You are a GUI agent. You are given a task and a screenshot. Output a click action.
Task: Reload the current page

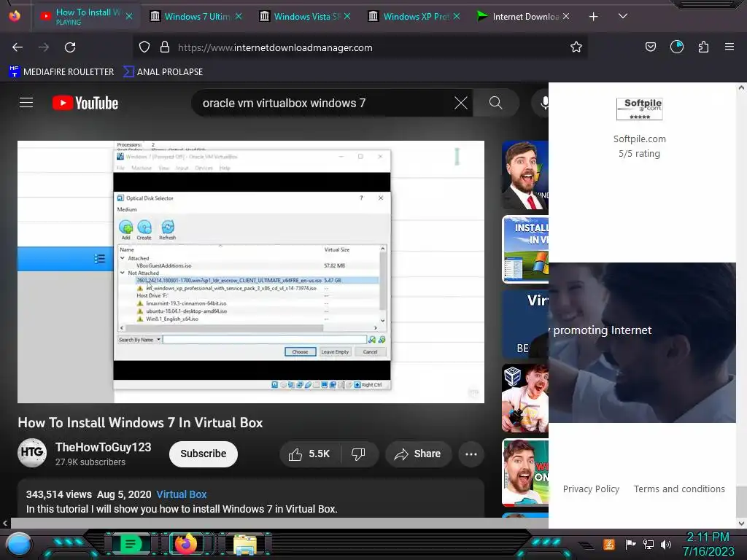point(70,47)
